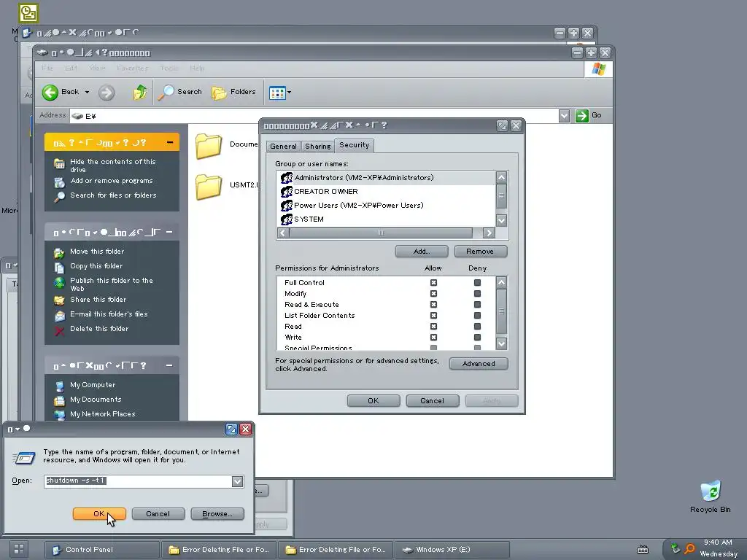Screen dimensions: 747x560
Task: Toggle Allow checkbox for List Folder Contents
Action: 433,315
